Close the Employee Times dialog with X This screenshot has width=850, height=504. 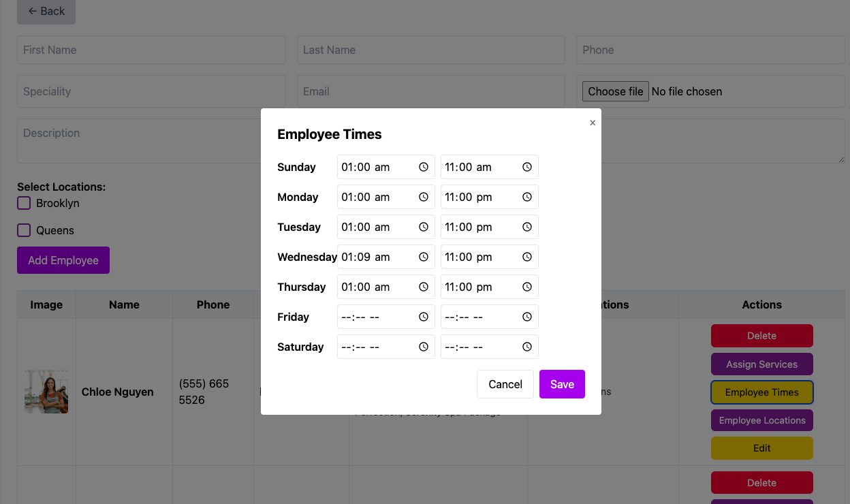point(593,123)
